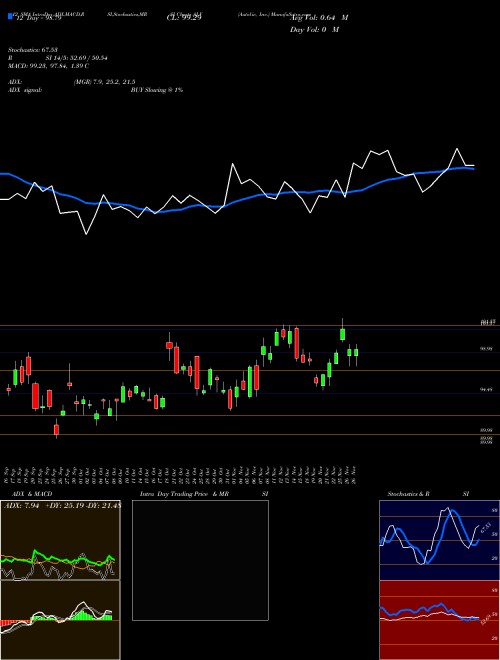Open the blue Stochastics chart panel
Viewport: 500px width, 660px height.
439,540
